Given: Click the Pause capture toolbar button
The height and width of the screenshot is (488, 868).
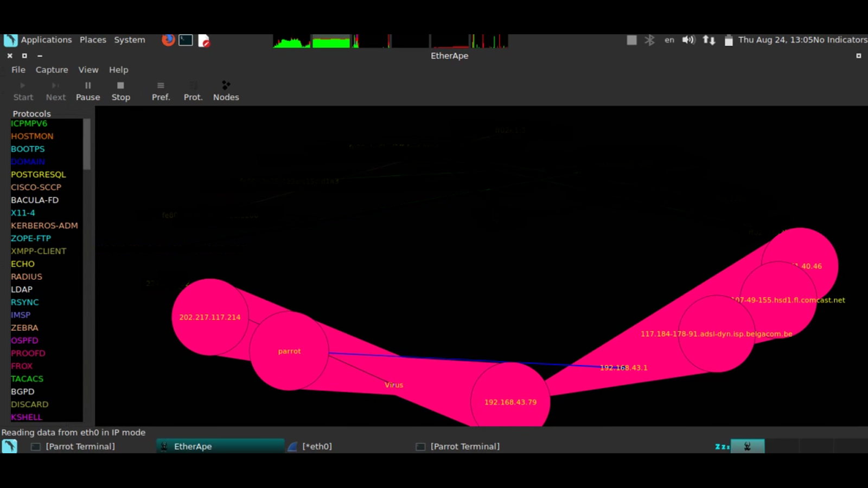Looking at the screenshot, I should tap(88, 91).
